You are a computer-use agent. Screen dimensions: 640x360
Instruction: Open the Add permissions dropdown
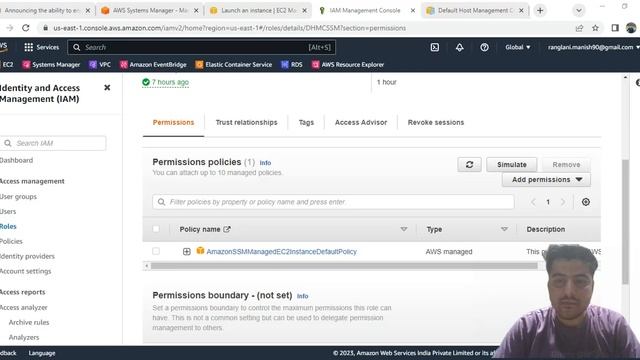click(546, 180)
